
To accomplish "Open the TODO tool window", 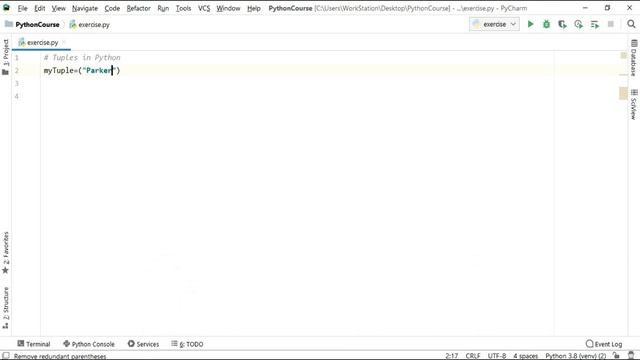I will point(187,344).
